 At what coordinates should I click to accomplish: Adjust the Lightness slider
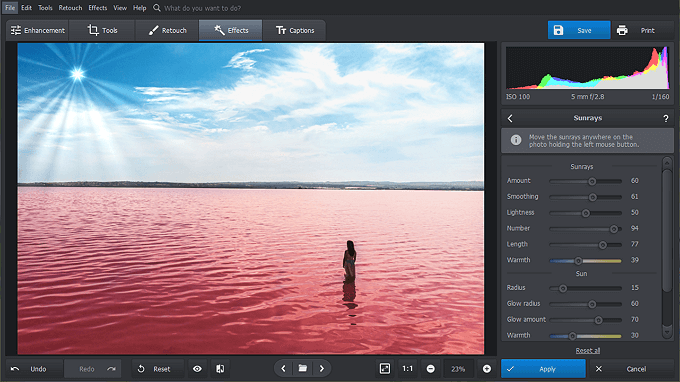585,213
